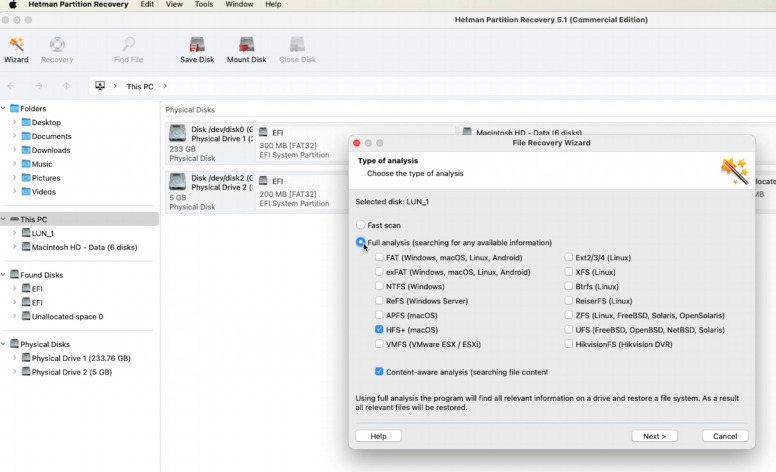Image resolution: width=776 pixels, height=472 pixels.
Task: Enable exFAT file system checkbox
Action: coord(379,272)
